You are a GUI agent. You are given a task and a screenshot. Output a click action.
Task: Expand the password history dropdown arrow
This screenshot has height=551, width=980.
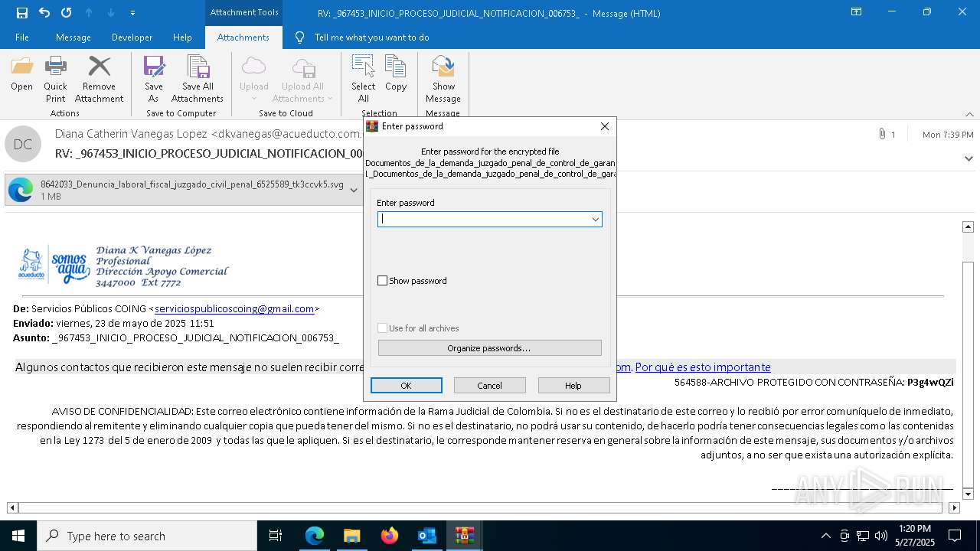(x=595, y=220)
